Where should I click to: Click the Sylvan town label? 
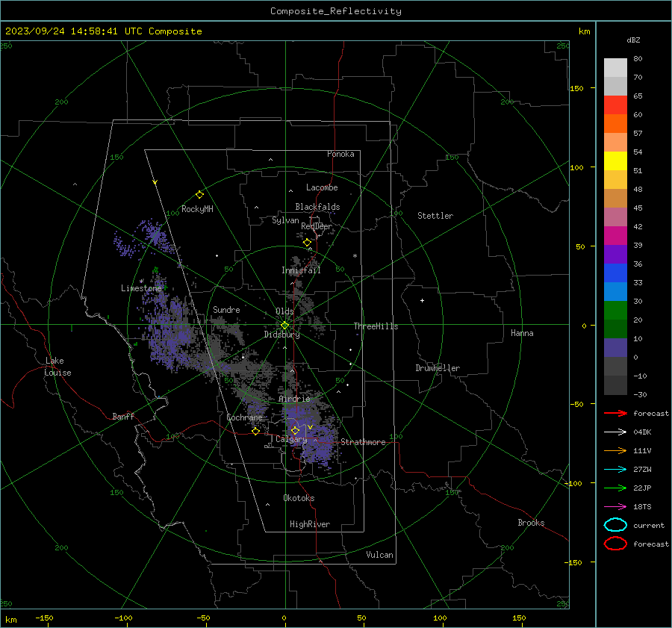(x=285, y=220)
